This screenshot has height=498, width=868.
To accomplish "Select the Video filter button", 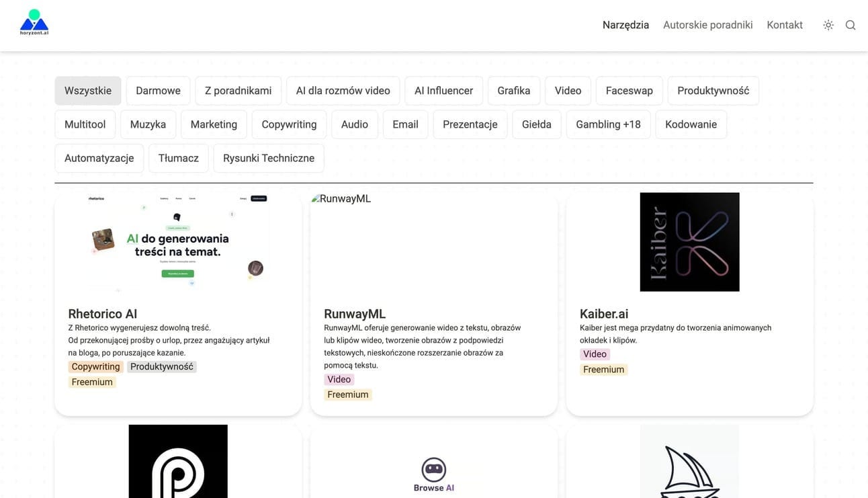I will tap(568, 91).
